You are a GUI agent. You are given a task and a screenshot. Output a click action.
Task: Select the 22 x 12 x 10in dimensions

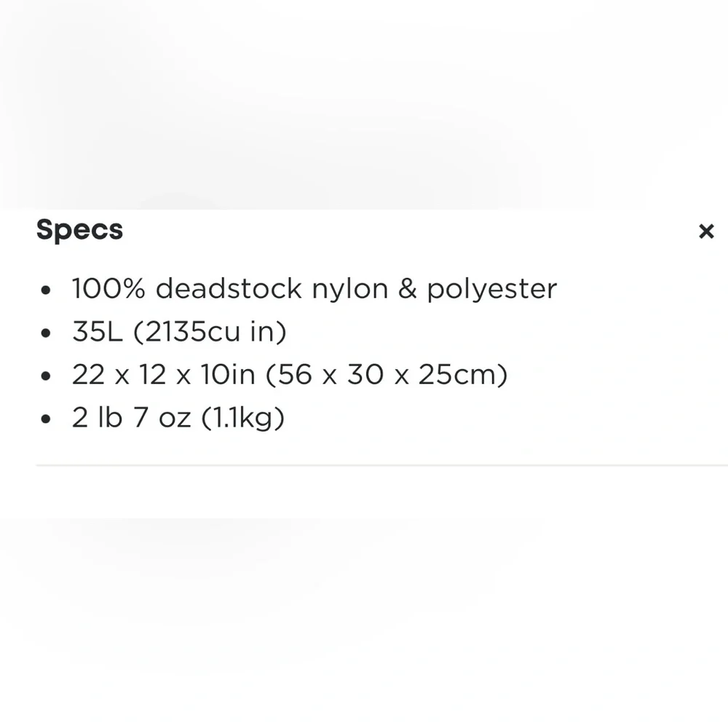pyautogui.click(x=163, y=375)
